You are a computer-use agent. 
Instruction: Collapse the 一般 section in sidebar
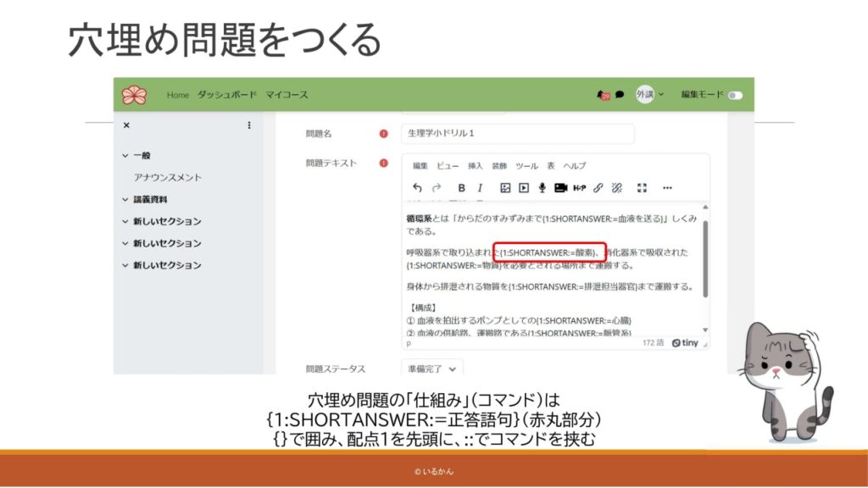click(x=126, y=156)
